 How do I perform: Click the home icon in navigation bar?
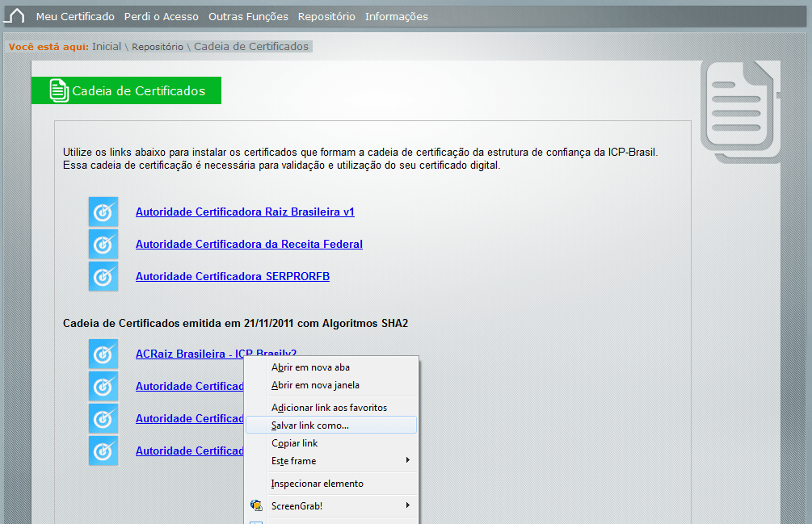pyautogui.click(x=15, y=16)
